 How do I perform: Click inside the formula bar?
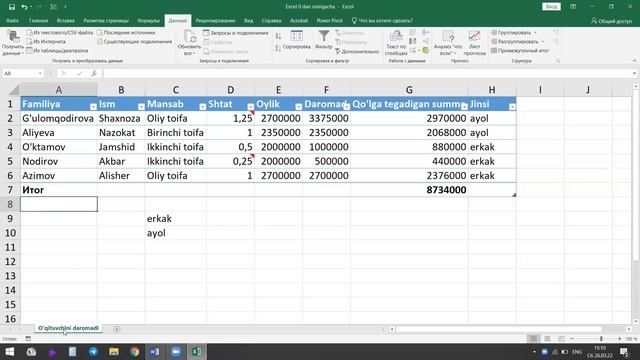click(367, 73)
